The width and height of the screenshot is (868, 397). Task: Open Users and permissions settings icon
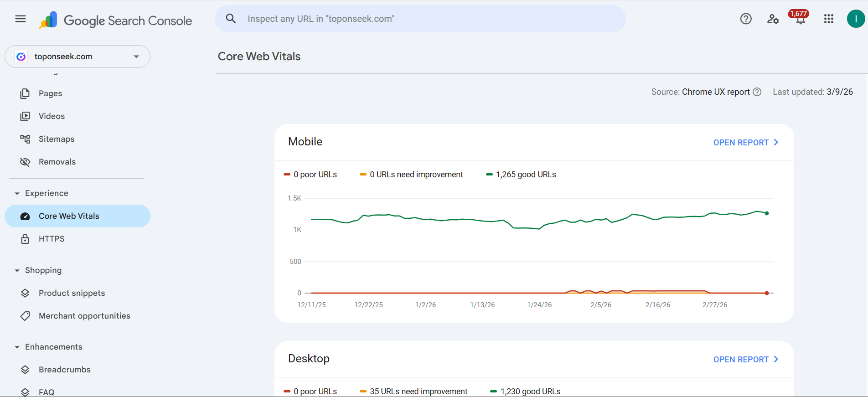(x=773, y=19)
